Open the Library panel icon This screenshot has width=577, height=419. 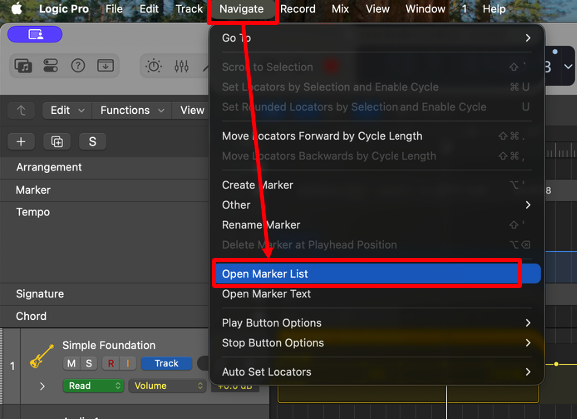23,66
